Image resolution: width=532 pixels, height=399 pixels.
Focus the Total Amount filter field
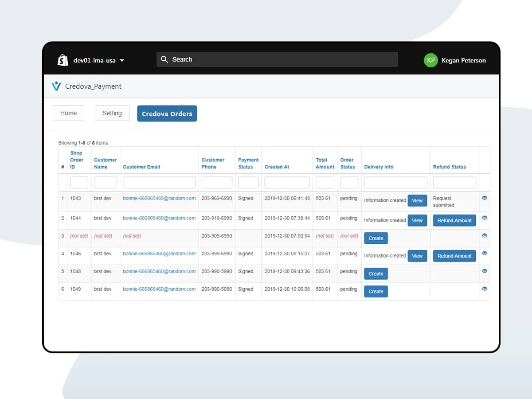[x=325, y=182]
